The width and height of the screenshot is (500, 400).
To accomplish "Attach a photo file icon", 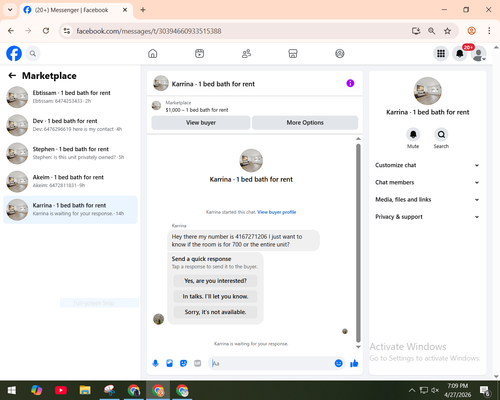I will point(169,363).
